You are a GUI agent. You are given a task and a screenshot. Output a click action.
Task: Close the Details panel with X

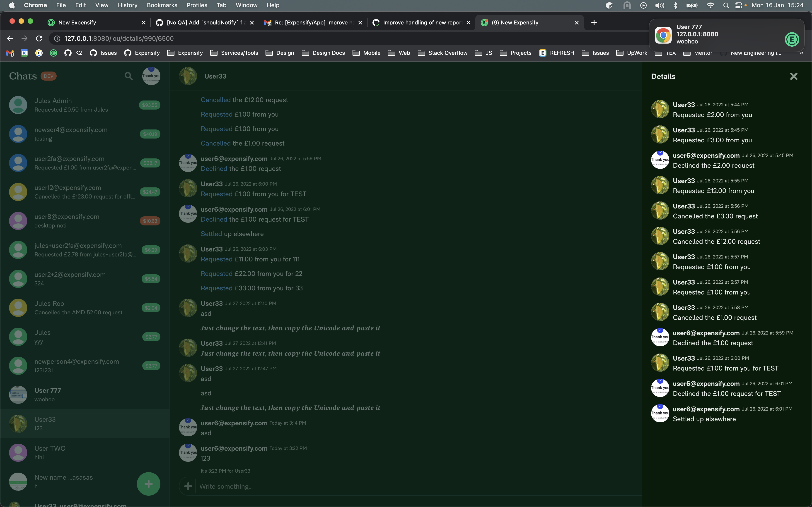(x=794, y=77)
